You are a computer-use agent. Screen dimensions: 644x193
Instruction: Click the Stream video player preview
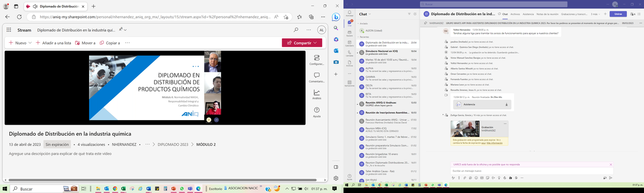coord(155,88)
